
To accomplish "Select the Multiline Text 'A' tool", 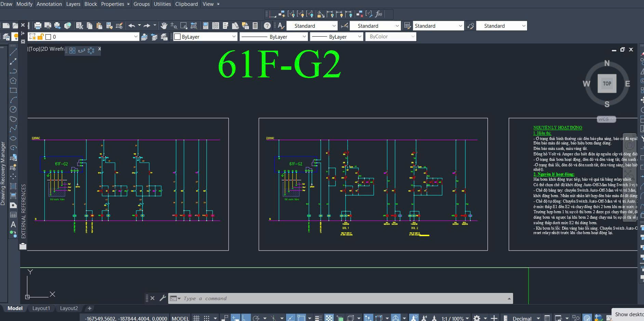I will coord(13,224).
